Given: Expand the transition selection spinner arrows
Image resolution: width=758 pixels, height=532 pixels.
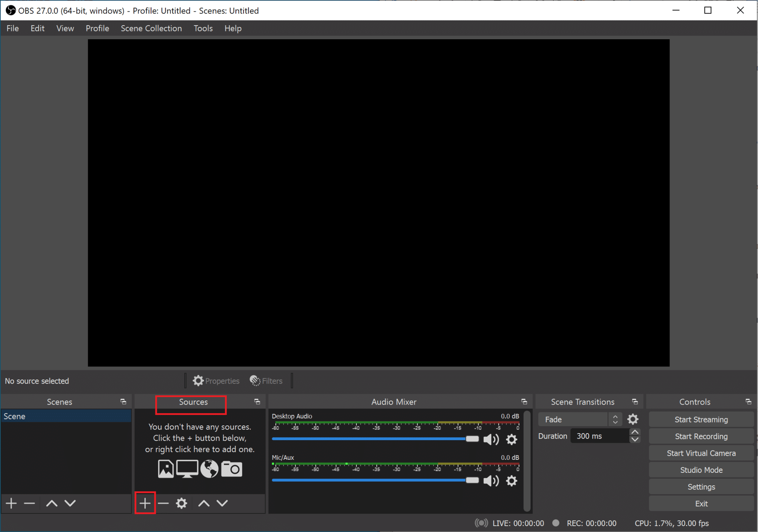Looking at the screenshot, I should tap(615, 419).
